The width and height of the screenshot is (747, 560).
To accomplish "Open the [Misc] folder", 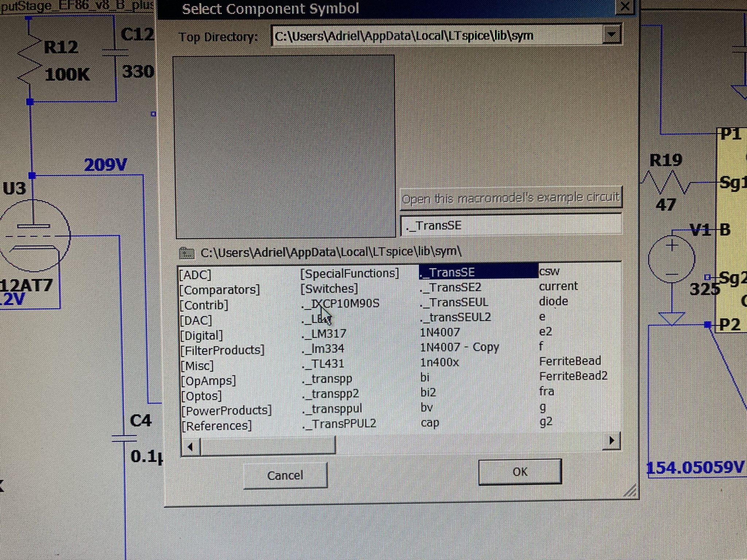I will 197,366.
